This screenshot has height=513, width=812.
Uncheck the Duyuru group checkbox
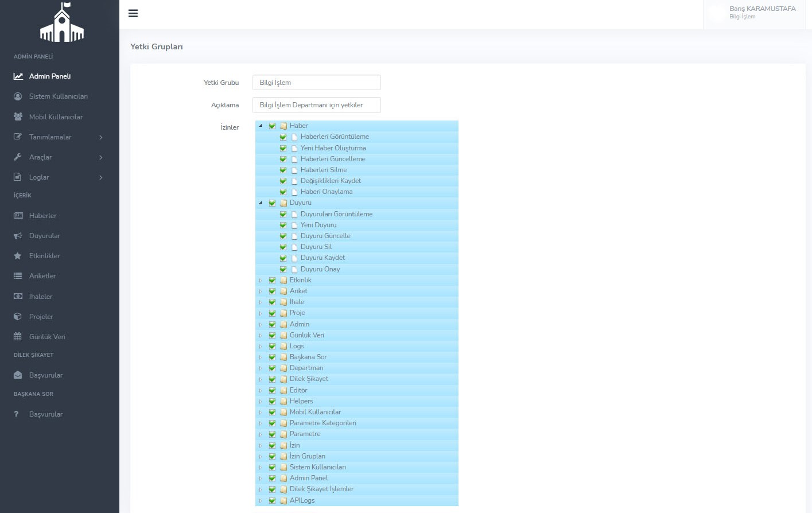[272, 203]
